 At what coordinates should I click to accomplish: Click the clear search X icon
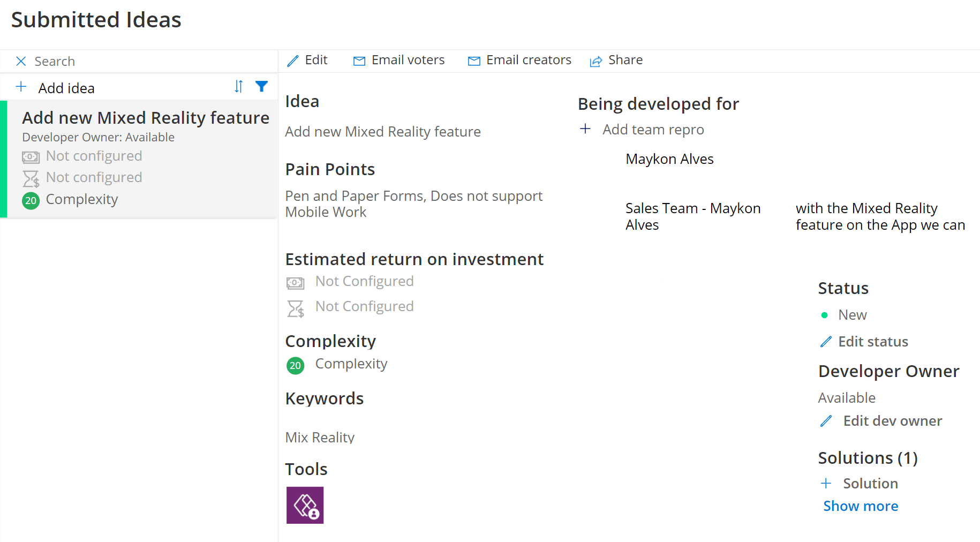point(21,62)
